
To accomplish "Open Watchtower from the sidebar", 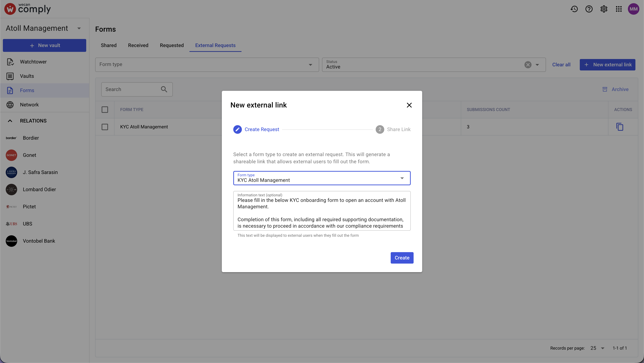I will (x=33, y=62).
